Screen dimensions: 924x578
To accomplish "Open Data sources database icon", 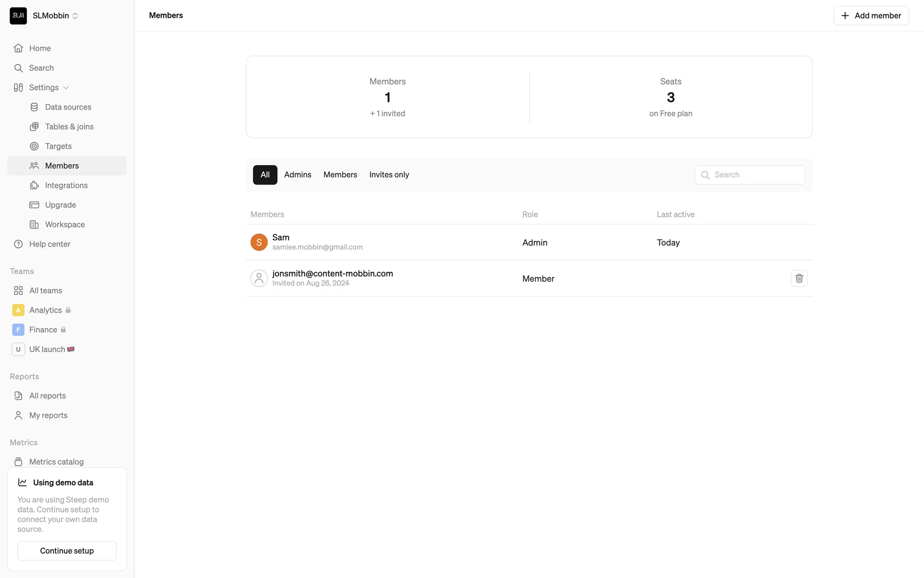I will pyautogui.click(x=34, y=107).
